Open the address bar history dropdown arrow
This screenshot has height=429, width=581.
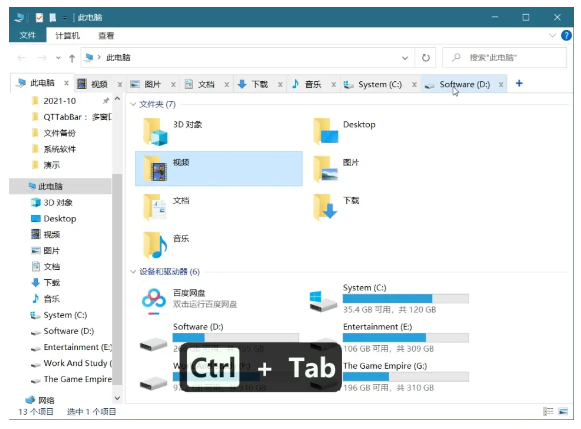405,58
